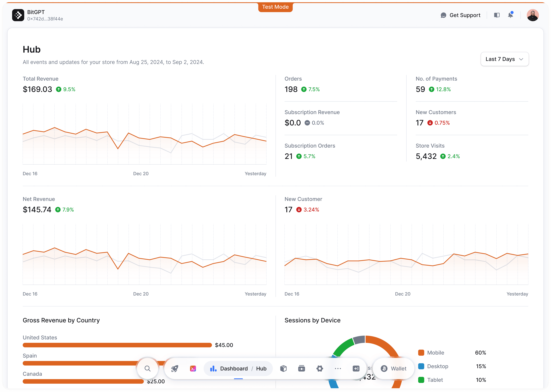This screenshot has width=551, height=392.
Task: Expand the more options ellipsis in the dock
Action: 338,369
